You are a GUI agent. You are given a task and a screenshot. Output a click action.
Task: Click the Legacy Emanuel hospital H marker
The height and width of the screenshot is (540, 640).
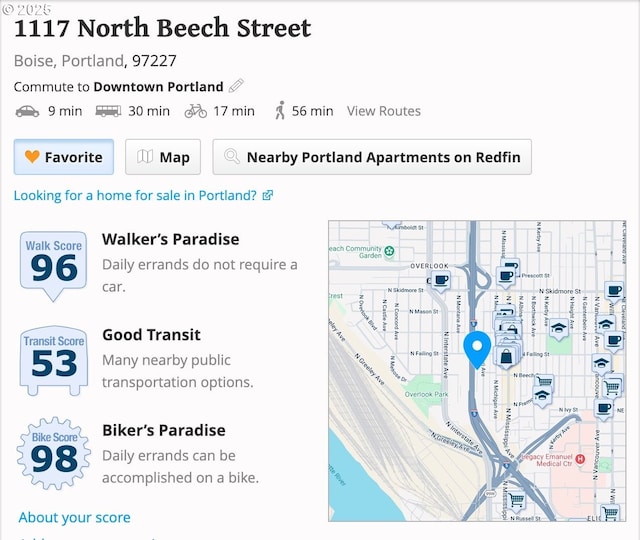click(580, 460)
